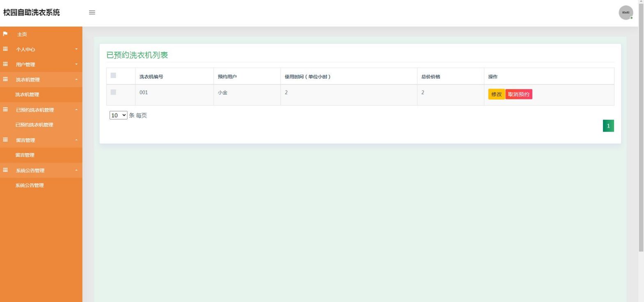Toggle the hamburger sidebar menu icon
Screen dimensions: 644x302
point(92,13)
